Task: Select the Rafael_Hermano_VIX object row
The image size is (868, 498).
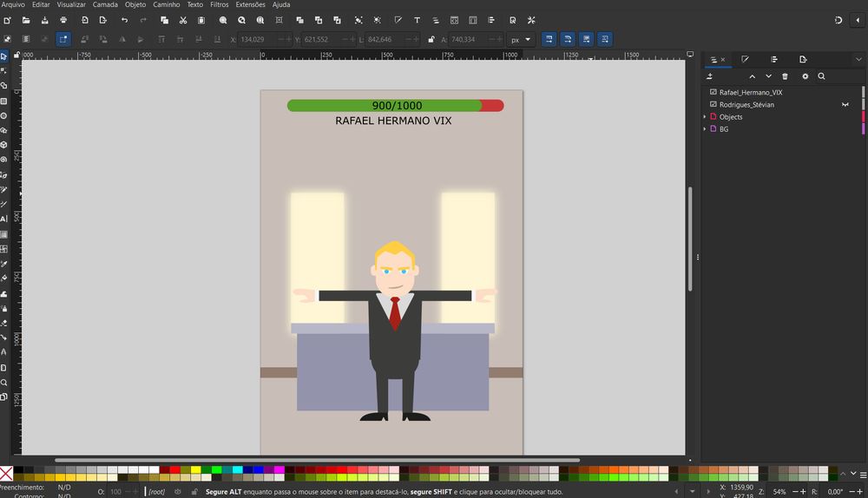Action: click(x=782, y=93)
